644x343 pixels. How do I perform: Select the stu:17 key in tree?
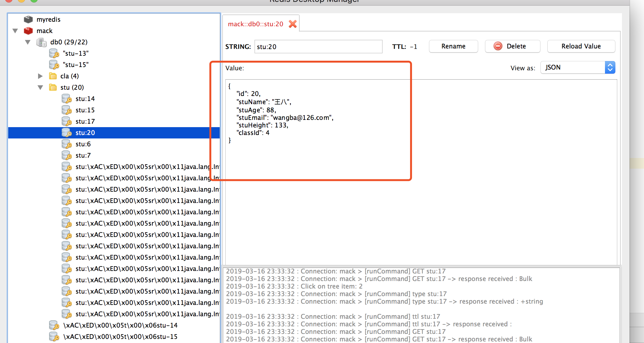[x=85, y=121]
